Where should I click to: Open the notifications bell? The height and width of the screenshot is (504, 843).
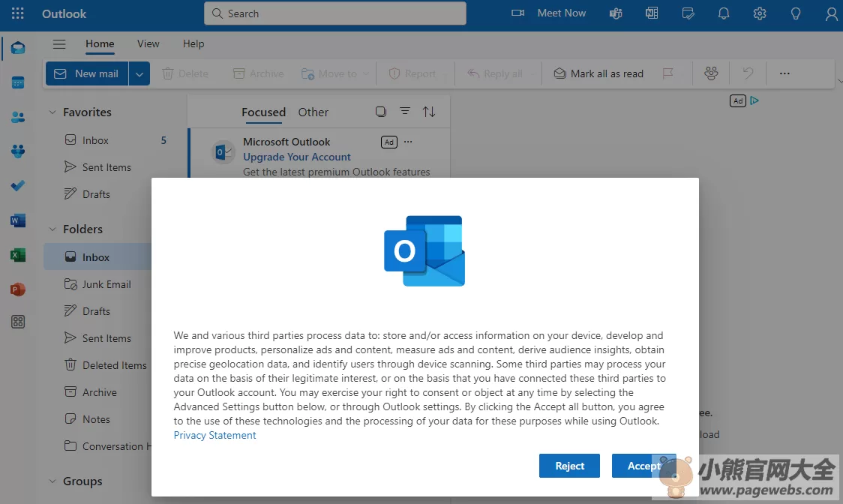(x=724, y=13)
